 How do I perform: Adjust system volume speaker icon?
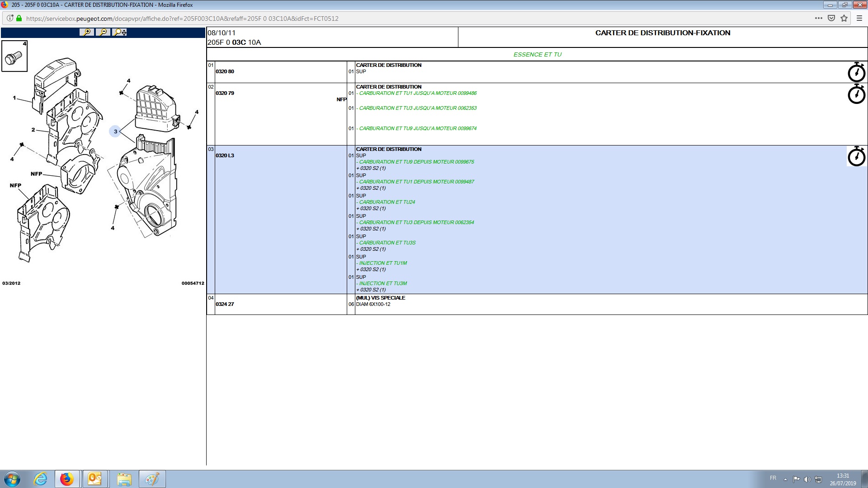pyautogui.click(x=807, y=479)
